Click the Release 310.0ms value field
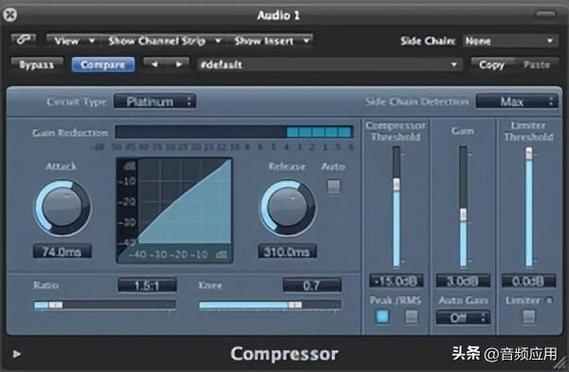Screen dimensions: 569x372 (x=287, y=251)
